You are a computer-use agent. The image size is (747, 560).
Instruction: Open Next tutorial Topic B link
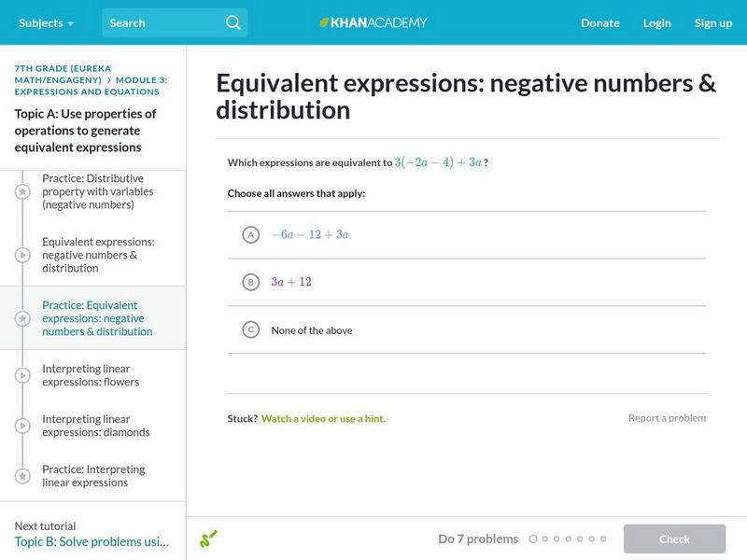click(x=92, y=541)
